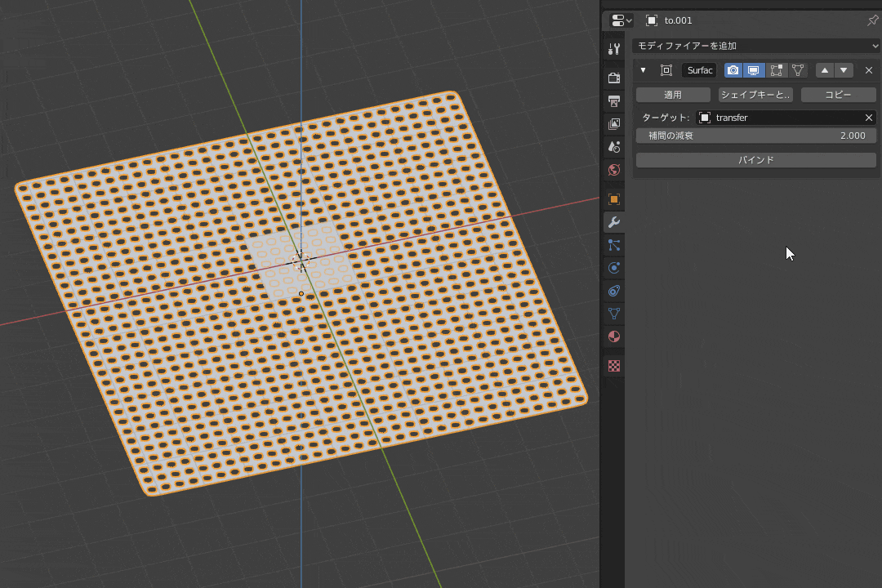Adjust the 補間の減衰 value slider
The height and width of the screenshot is (588, 882).
[x=756, y=136]
